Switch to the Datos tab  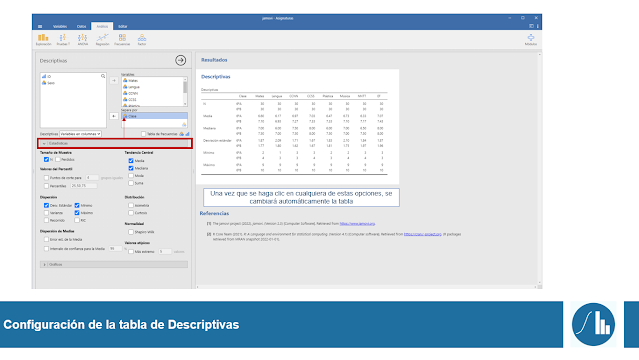tap(82, 27)
